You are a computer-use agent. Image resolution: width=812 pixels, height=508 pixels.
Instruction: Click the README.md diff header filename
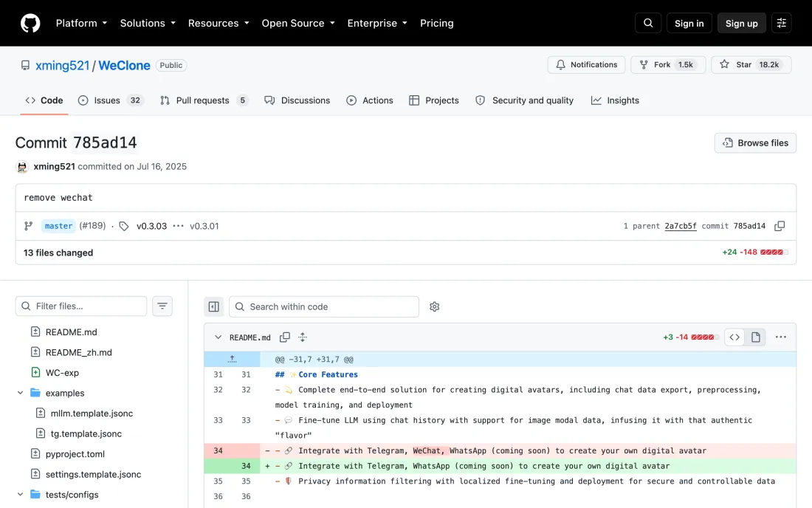click(x=250, y=337)
